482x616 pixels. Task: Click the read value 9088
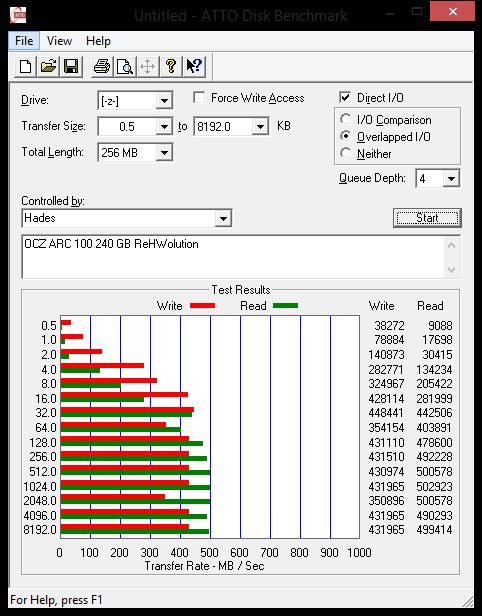click(440, 325)
